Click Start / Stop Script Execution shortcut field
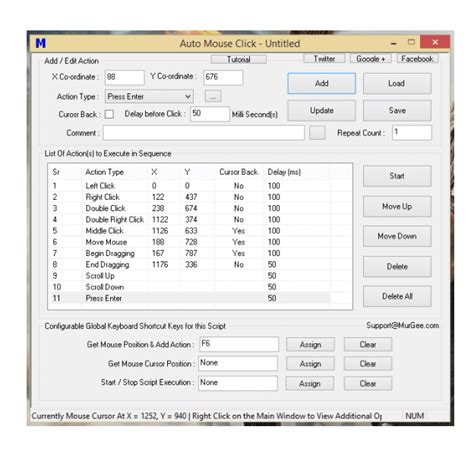This screenshot has width=474, height=455. 238,383
